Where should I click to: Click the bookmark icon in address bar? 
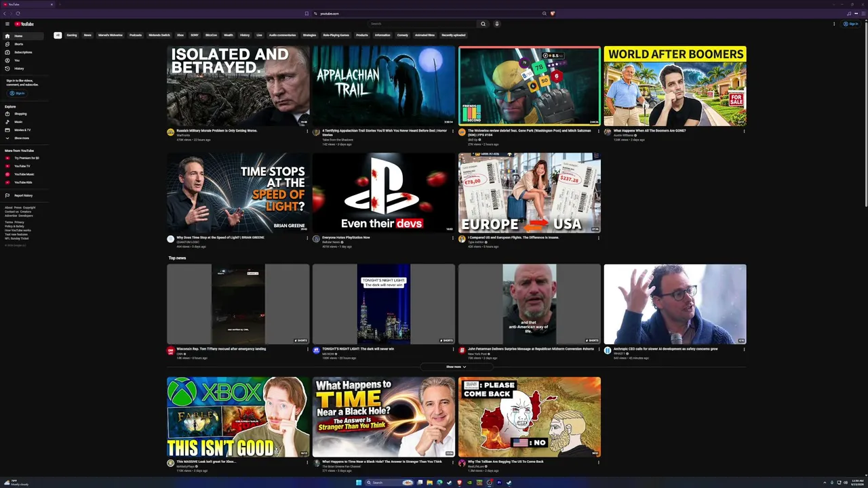307,14
